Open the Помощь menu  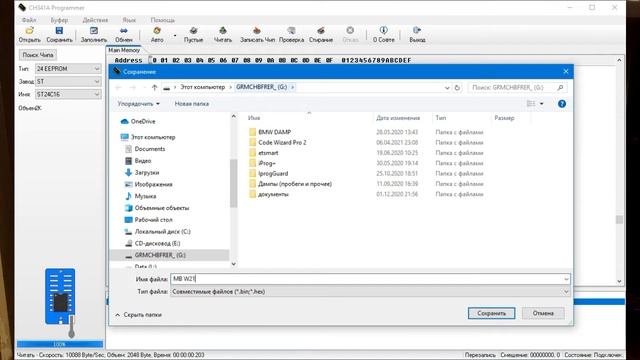coord(162,20)
